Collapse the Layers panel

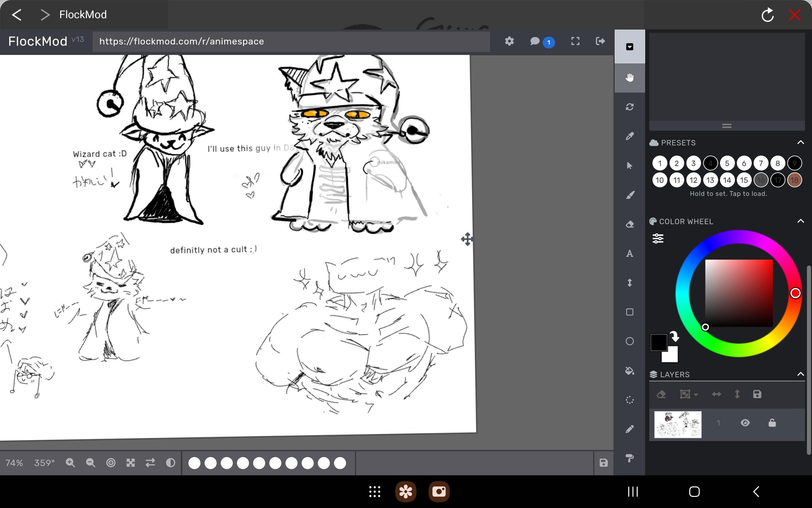[801, 374]
